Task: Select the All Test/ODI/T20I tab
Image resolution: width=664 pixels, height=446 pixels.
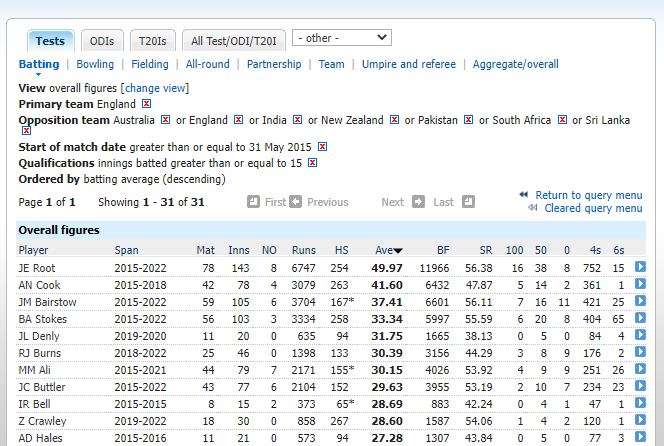Action: click(x=237, y=41)
